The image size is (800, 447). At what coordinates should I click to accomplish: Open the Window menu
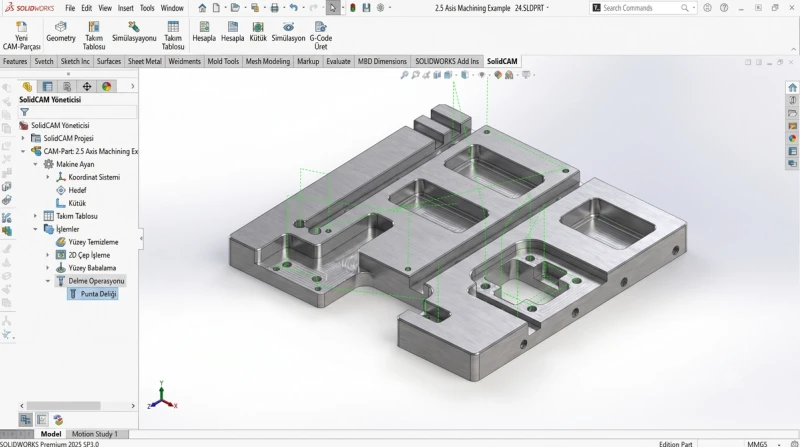coord(172,8)
